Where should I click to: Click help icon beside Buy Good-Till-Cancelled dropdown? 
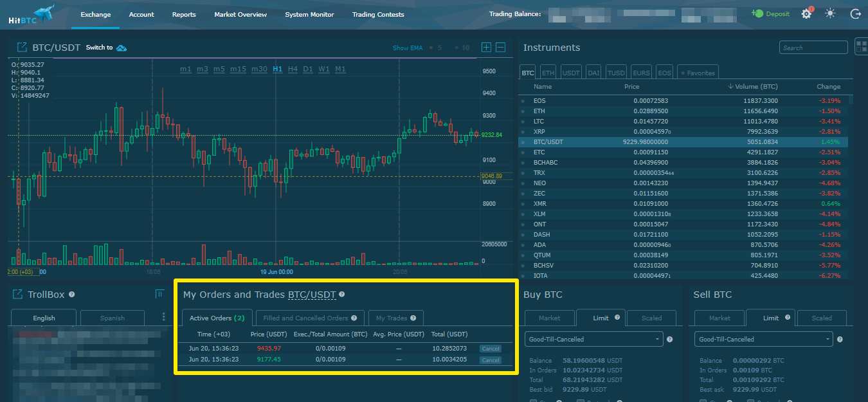pyautogui.click(x=669, y=339)
